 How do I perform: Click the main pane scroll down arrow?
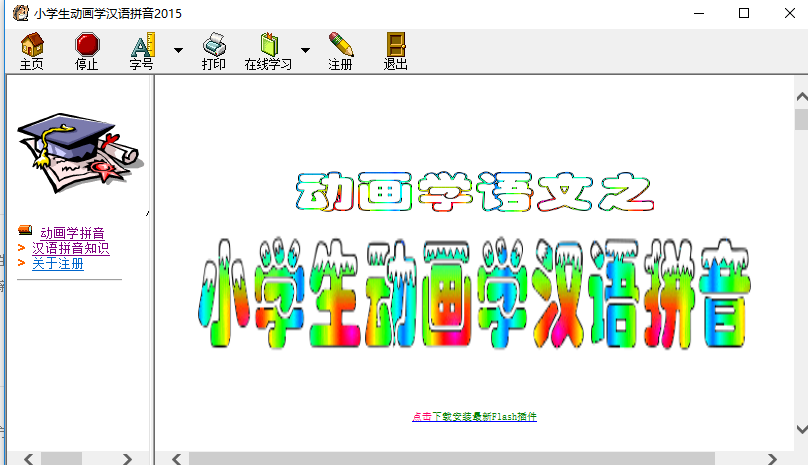click(x=801, y=429)
